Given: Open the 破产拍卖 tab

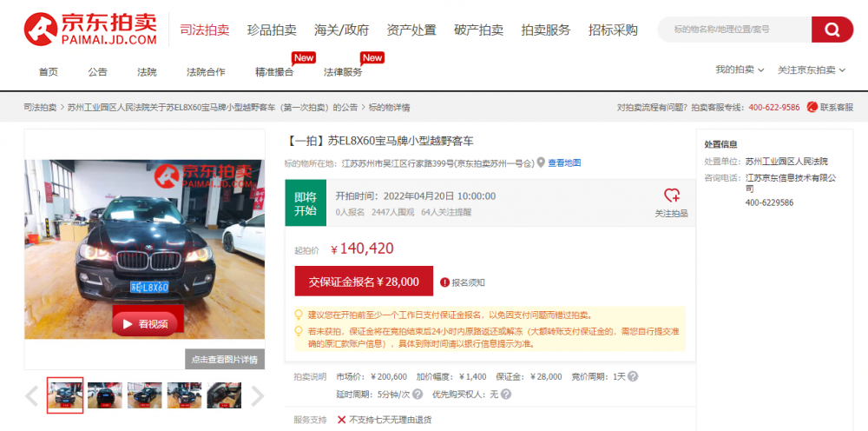Looking at the screenshot, I should tap(478, 30).
